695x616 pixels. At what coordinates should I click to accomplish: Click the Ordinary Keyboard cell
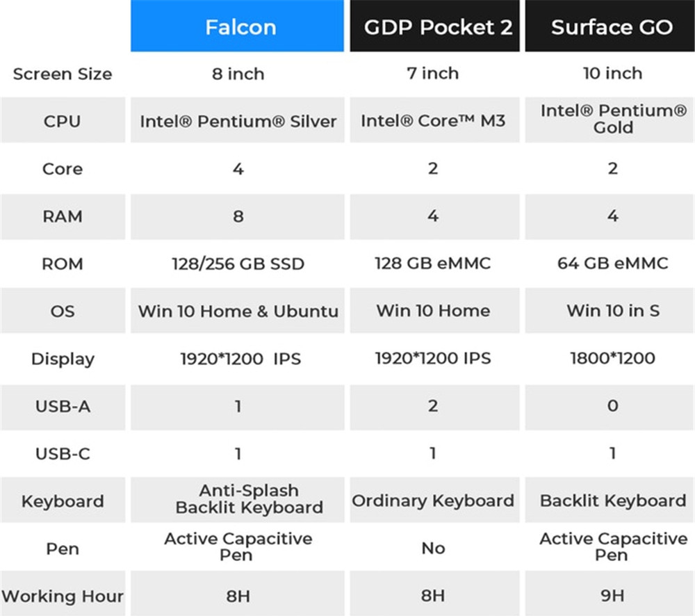[x=434, y=501]
